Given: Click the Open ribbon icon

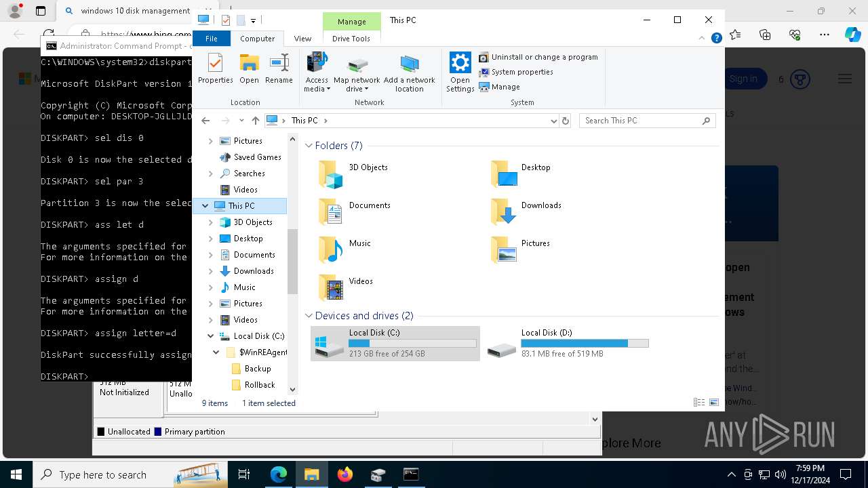Looking at the screenshot, I should pos(249,68).
